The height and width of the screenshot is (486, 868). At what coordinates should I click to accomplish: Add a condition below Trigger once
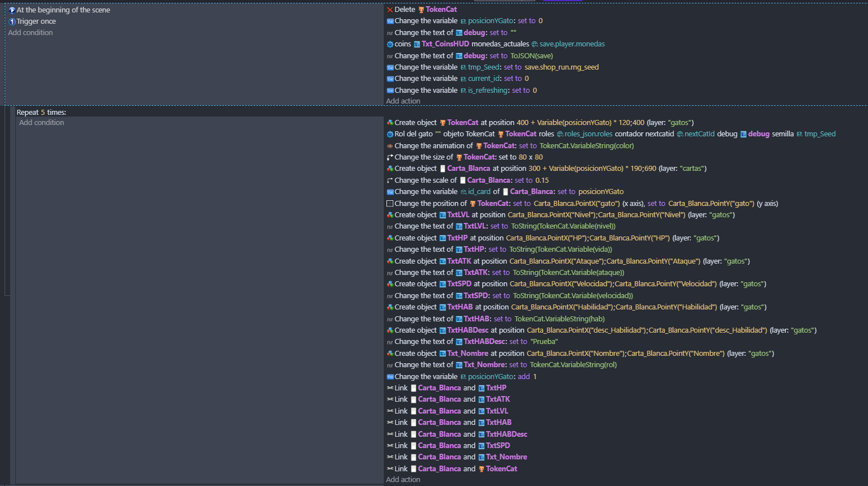tap(31, 33)
